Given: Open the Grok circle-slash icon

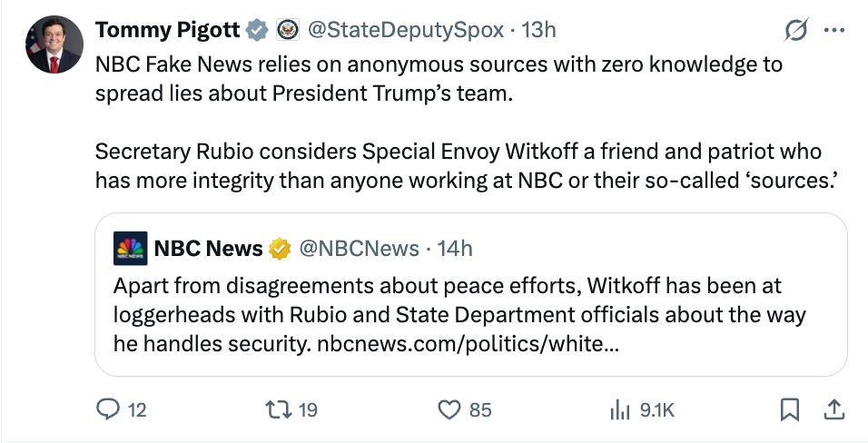Looking at the screenshot, I should [795, 31].
